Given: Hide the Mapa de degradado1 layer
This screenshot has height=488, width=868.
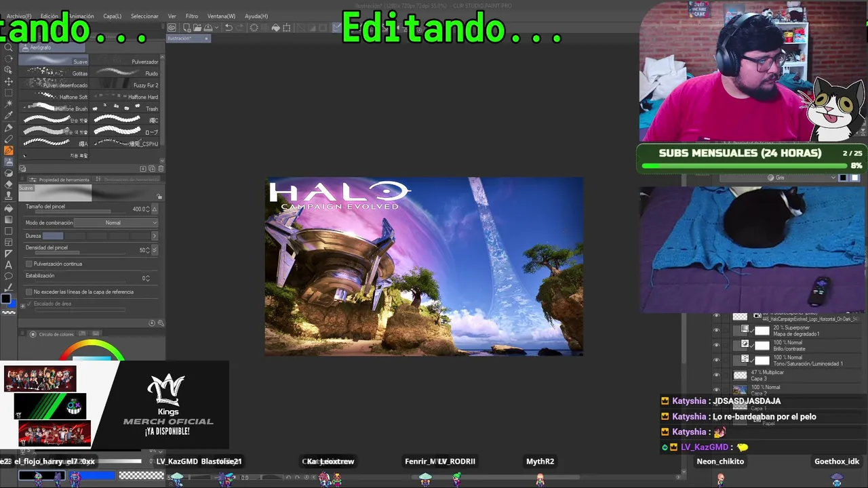Looking at the screenshot, I should 716,331.
